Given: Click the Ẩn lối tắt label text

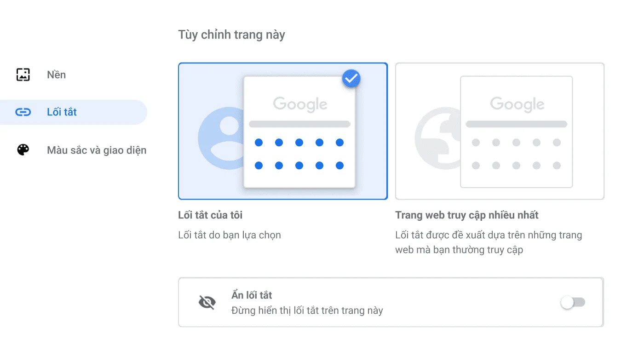Looking at the screenshot, I should (x=251, y=295).
